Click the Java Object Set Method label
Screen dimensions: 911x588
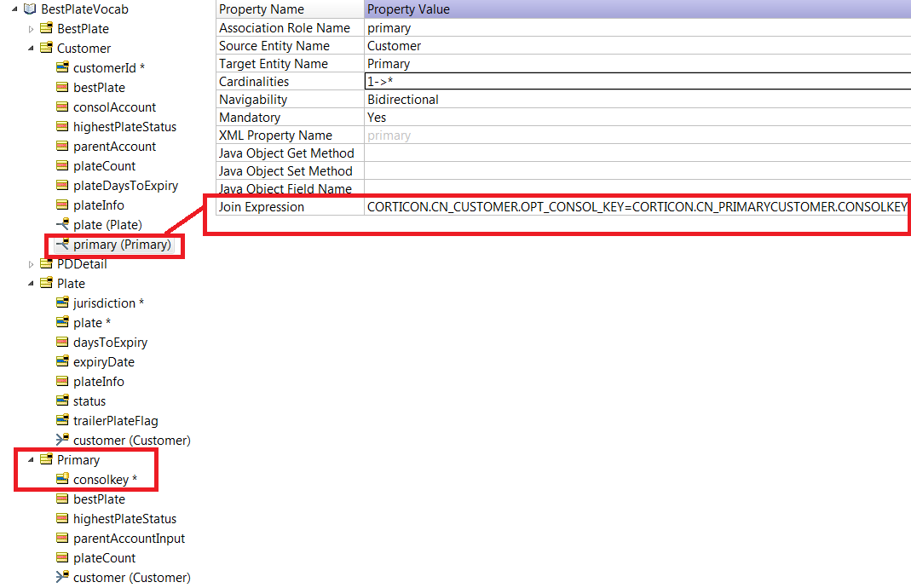coord(285,171)
